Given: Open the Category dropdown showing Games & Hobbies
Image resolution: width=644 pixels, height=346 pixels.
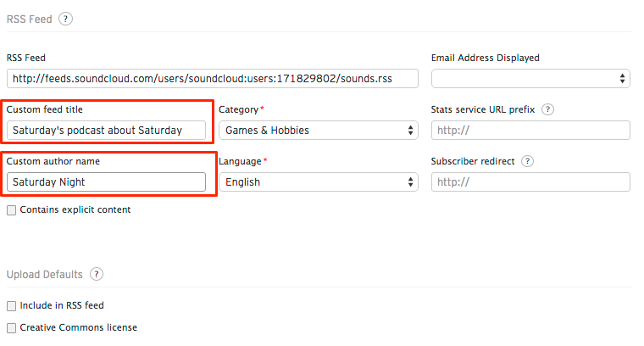Looking at the screenshot, I should [318, 131].
